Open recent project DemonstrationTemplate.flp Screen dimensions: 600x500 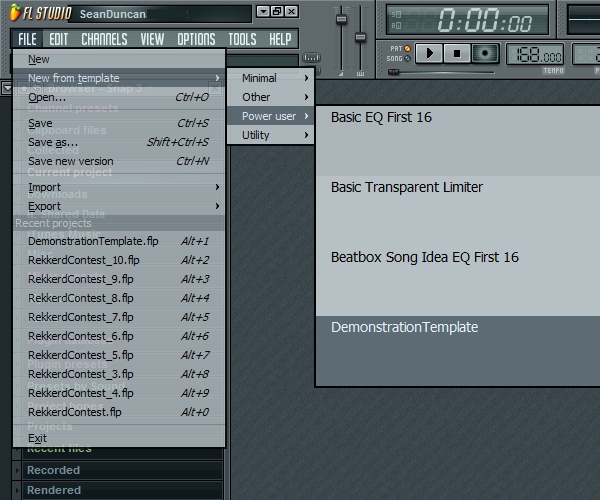click(119, 241)
